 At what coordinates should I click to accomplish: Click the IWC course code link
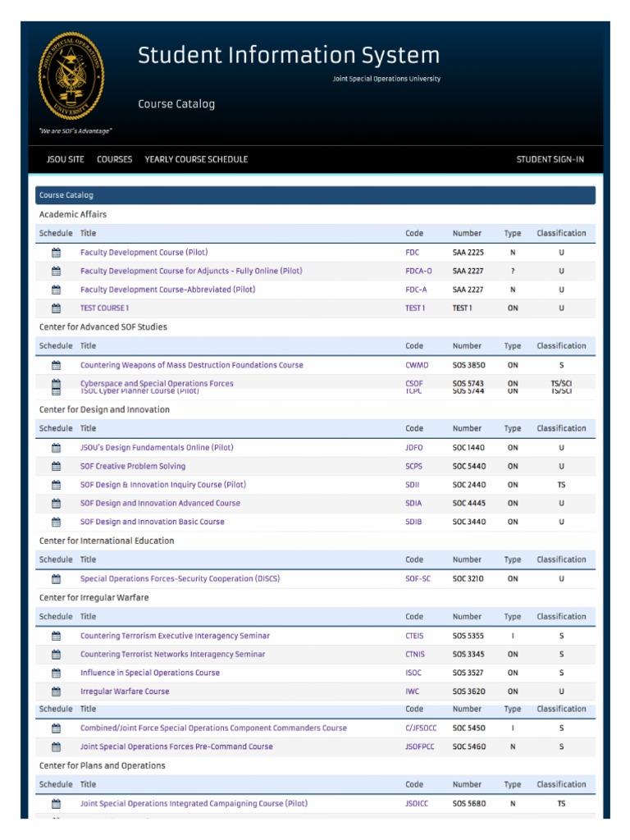[x=412, y=692]
